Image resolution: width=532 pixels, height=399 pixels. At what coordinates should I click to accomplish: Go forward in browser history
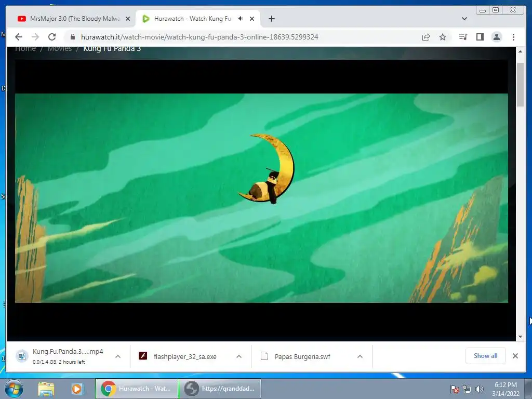35,37
